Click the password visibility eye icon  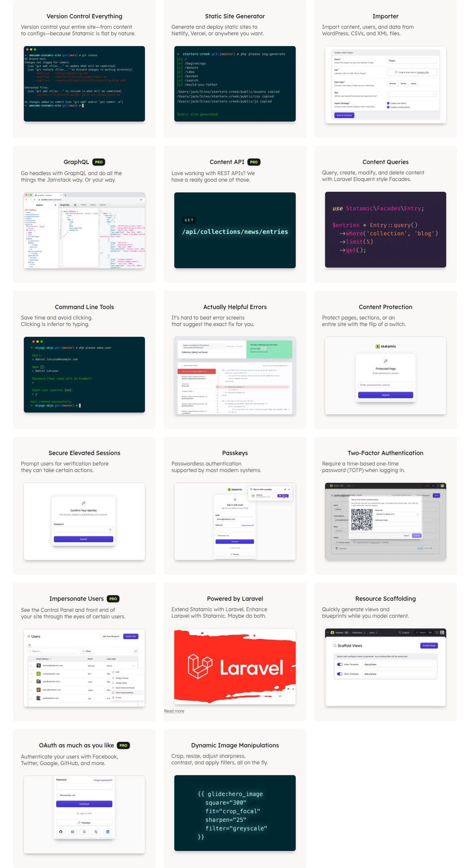click(110, 530)
